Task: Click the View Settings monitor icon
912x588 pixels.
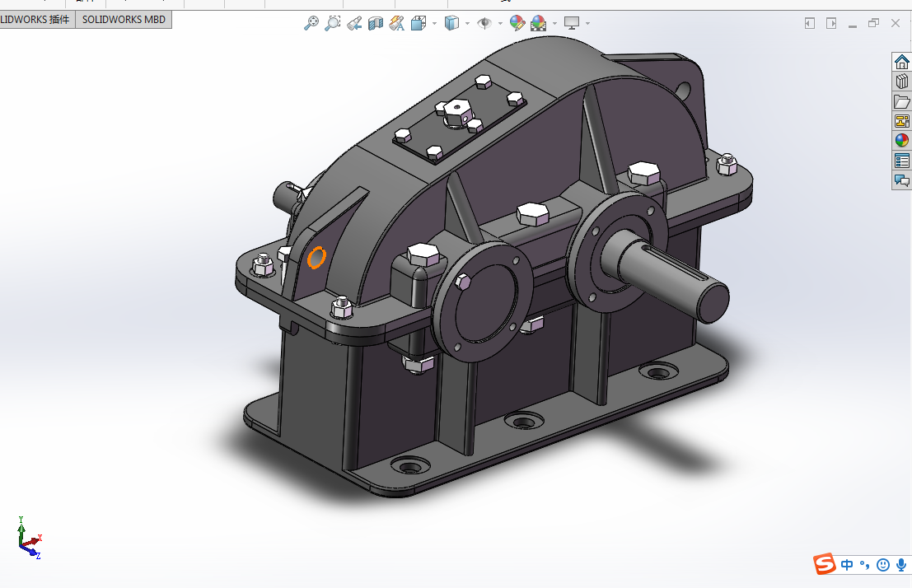Action: pyautogui.click(x=572, y=23)
